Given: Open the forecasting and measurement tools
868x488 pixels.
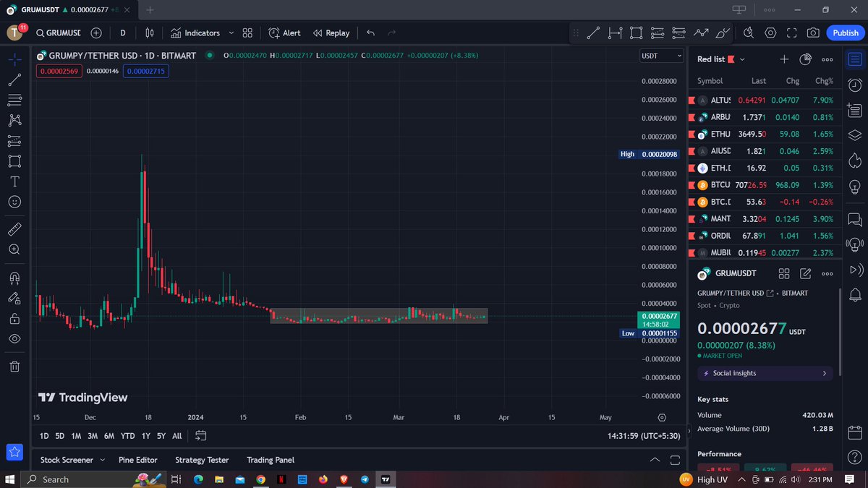Looking at the screenshot, I should (14, 140).
